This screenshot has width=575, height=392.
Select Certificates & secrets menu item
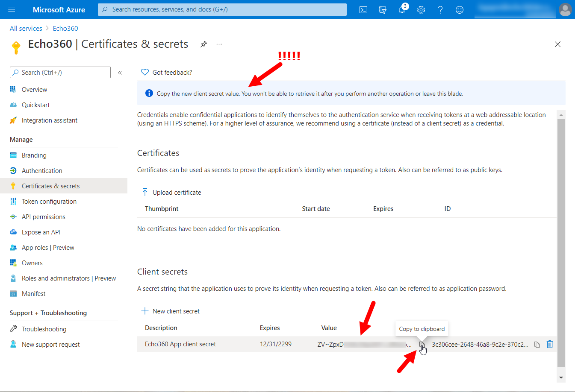click(64, 186)
